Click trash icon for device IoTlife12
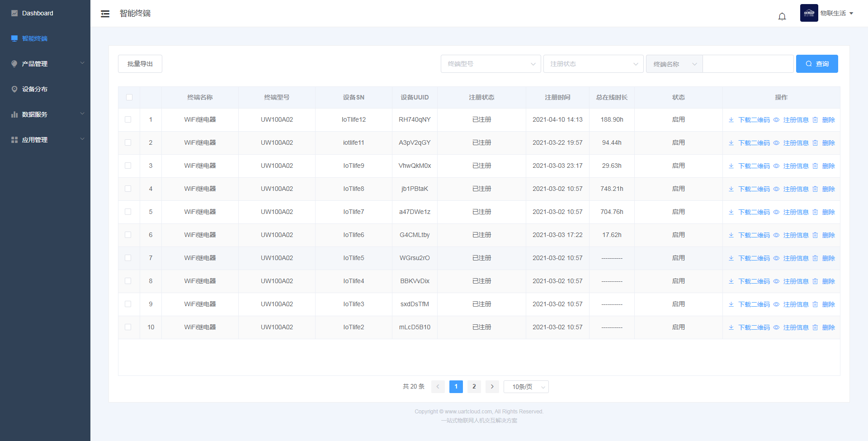 (815, 120)
